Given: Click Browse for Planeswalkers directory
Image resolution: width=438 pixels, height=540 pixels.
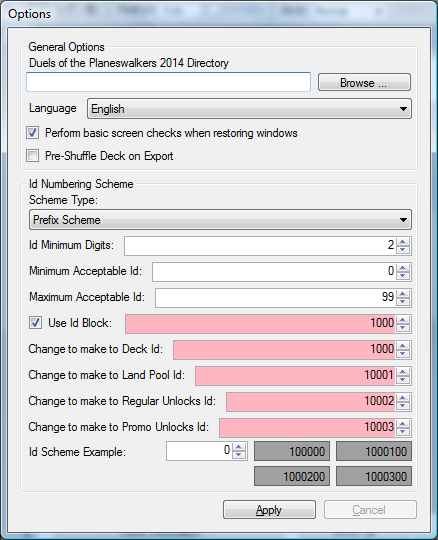Looking at the screenshot, I should pos(364,82).
